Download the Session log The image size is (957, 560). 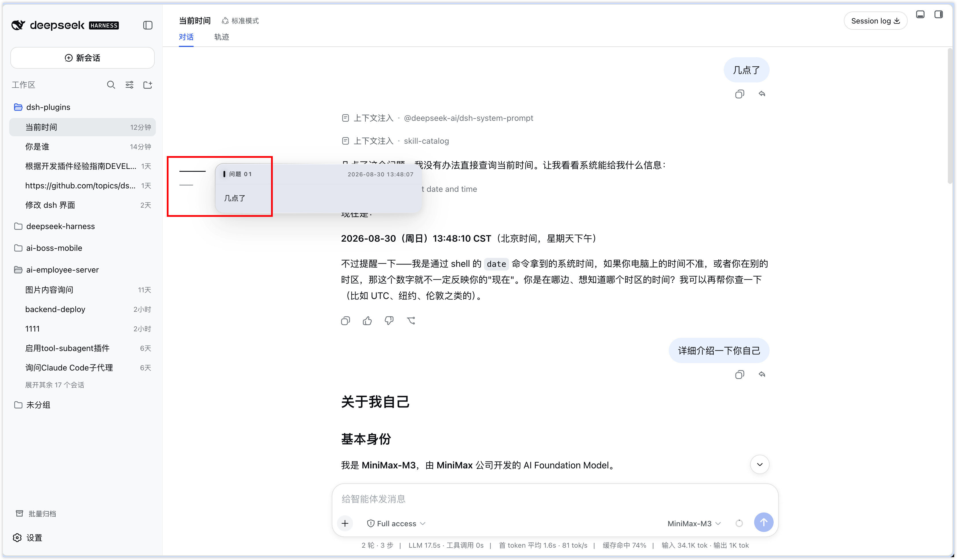(x=875, y=21)
